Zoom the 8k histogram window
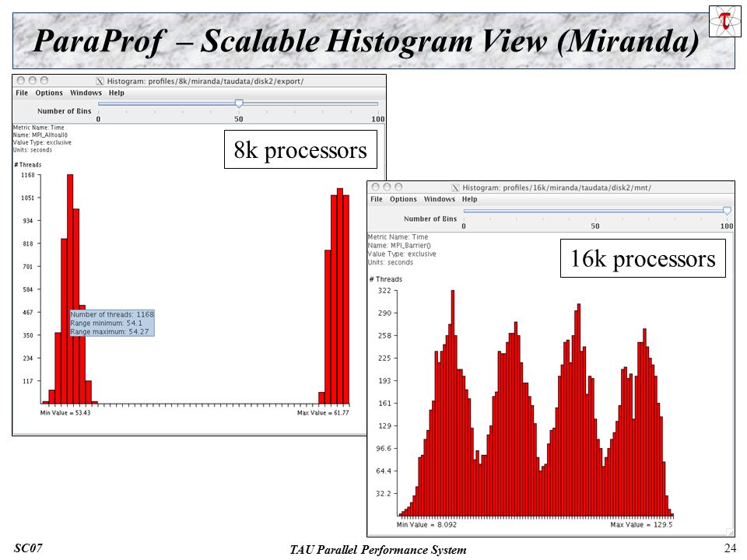Image resolution: width=747 pixels, height=560 pixels. coord(44,80)
